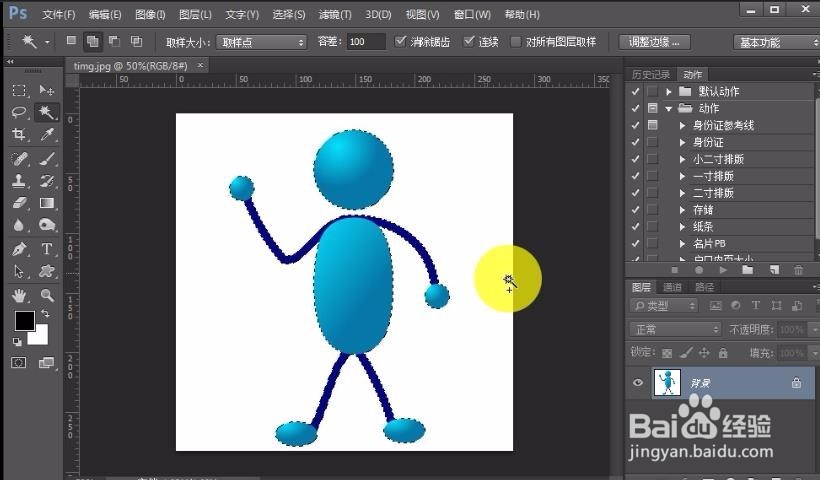This screenshot has height=480, width=820.
Task: Toggle the 连续 contiguous checkbox
Action: tap(469, 41)
